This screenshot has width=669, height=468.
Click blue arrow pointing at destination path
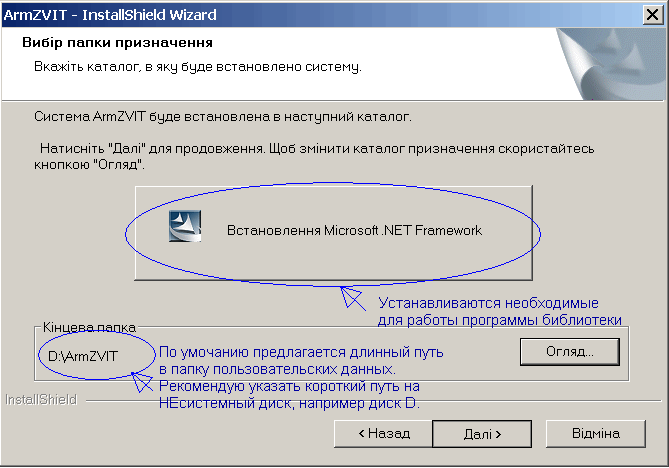(142, 382)
